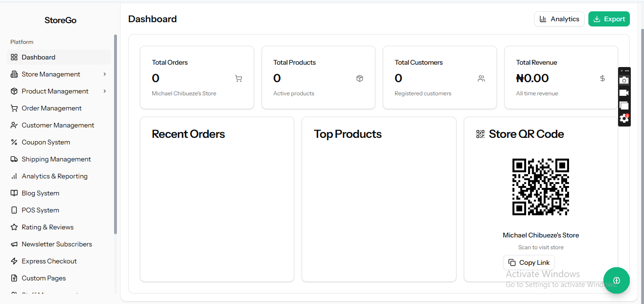Click the people icon in Total Customers card
Viewport: 644px width, 304px height.
point(481,78)
